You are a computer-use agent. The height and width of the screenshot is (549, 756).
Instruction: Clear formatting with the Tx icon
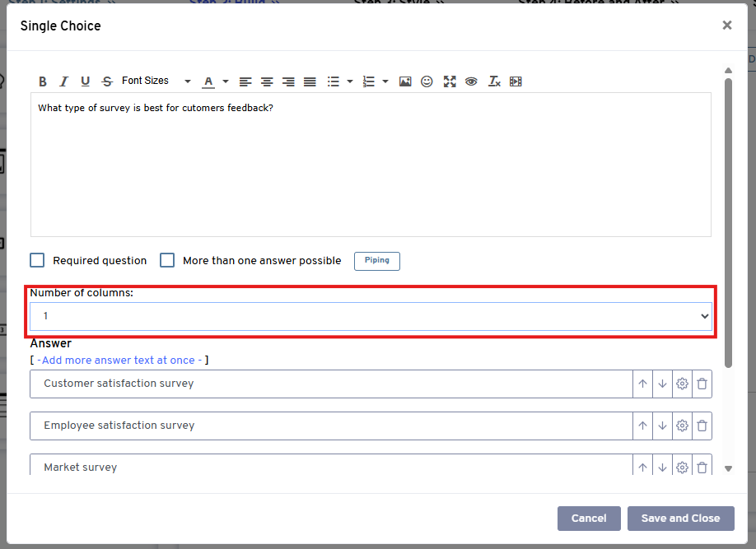click(x=494, y=81)
